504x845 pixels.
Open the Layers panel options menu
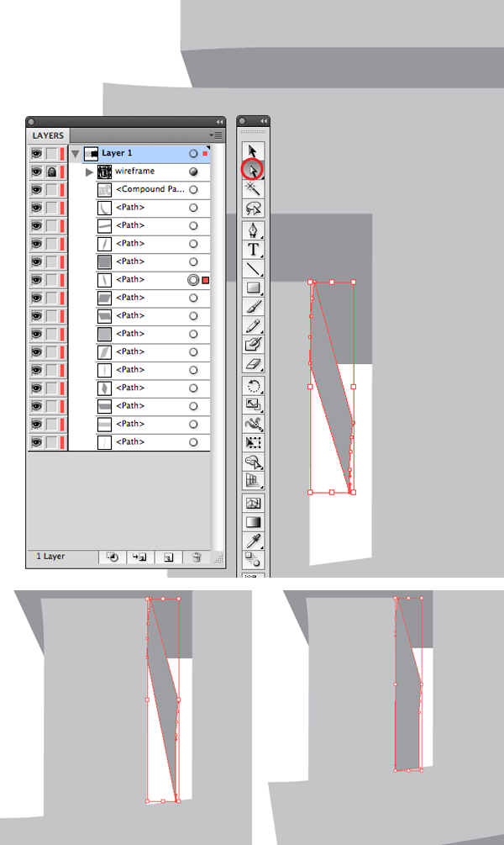[x=216, y=135]
